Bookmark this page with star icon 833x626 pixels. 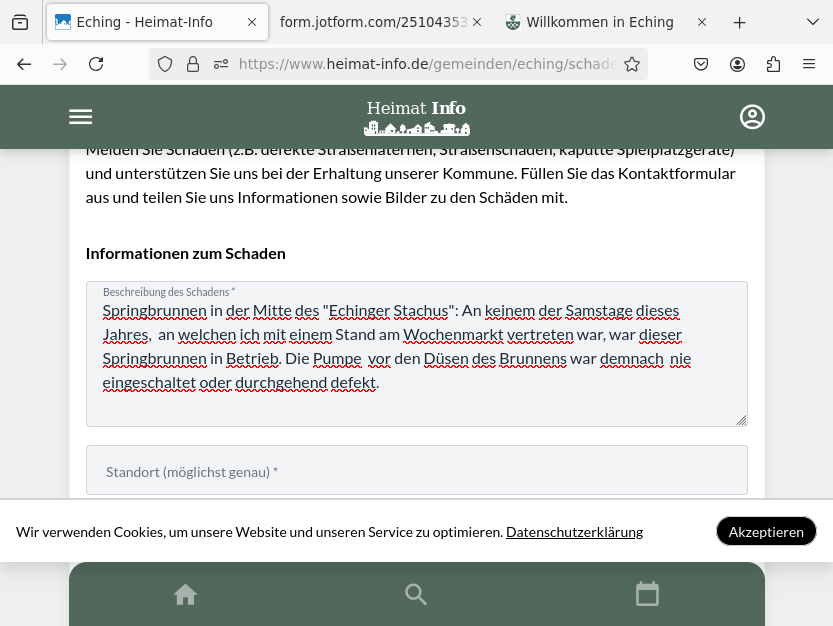tap(632, 64)
